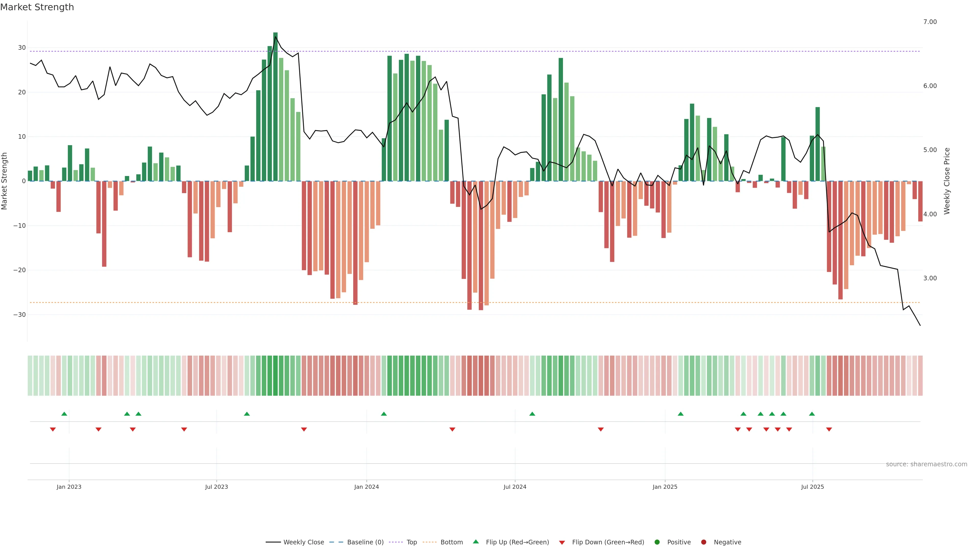Toggle the Top dotted line legend entry
Image resolution: width=980 pixels, height=551 pixels.
411,542
